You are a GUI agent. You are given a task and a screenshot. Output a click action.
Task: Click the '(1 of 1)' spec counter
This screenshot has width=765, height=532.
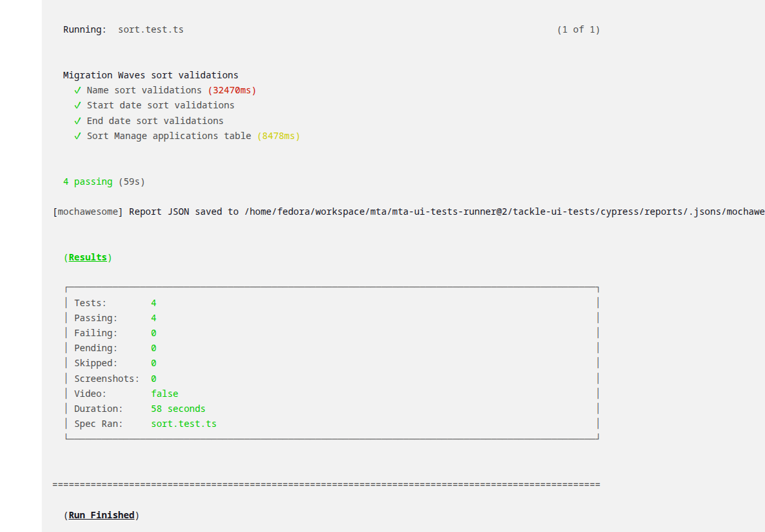[578, 29]
